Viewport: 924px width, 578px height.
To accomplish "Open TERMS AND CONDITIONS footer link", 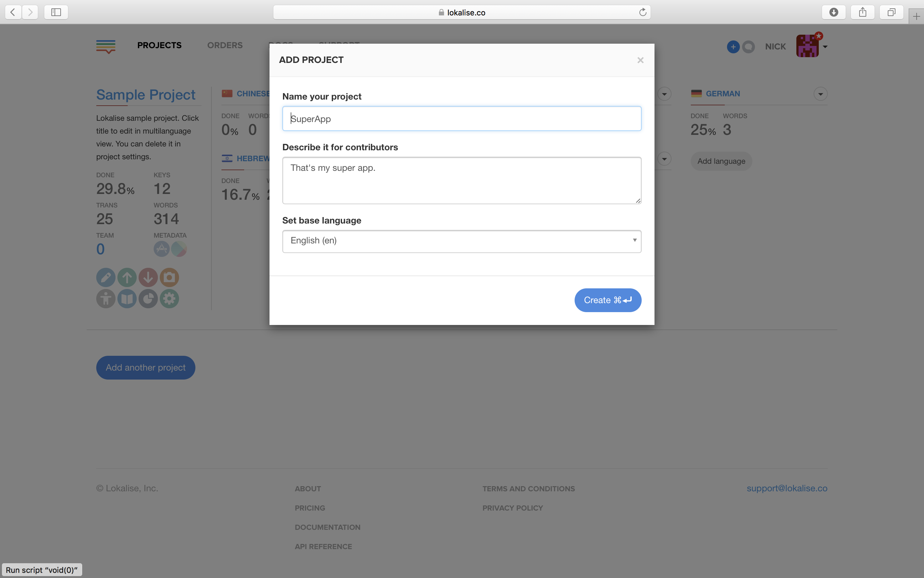I will tap(528, 488).
